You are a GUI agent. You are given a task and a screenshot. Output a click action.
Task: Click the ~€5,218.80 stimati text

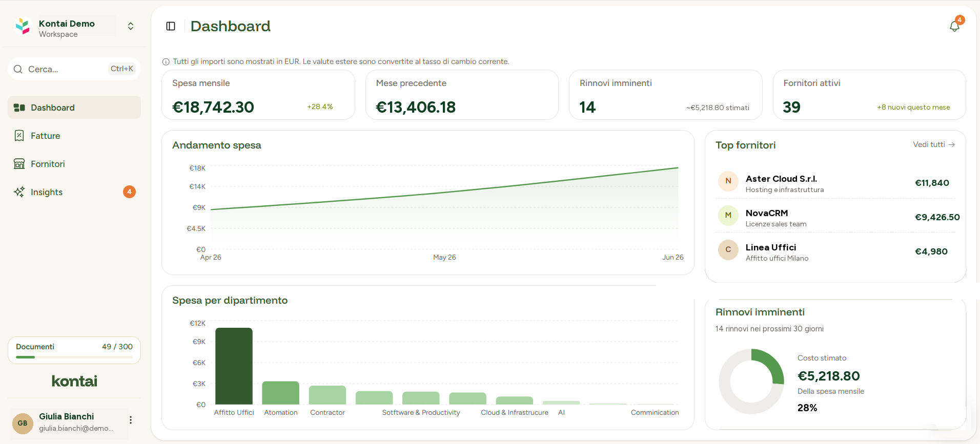[x=718, y=108]
